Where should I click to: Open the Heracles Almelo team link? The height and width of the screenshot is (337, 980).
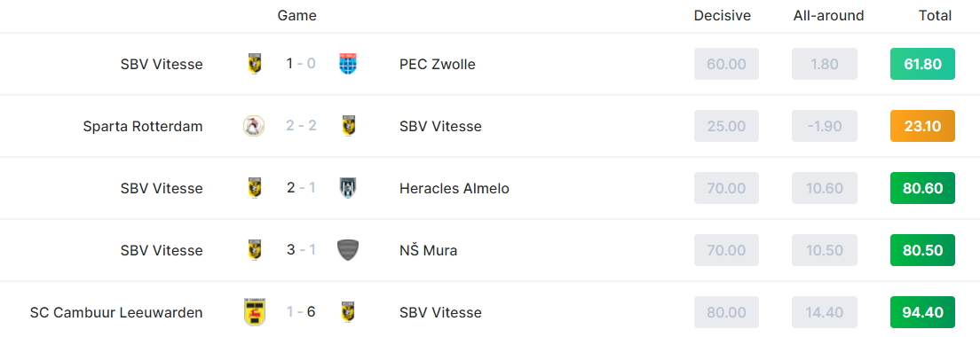tap(454, 188)
